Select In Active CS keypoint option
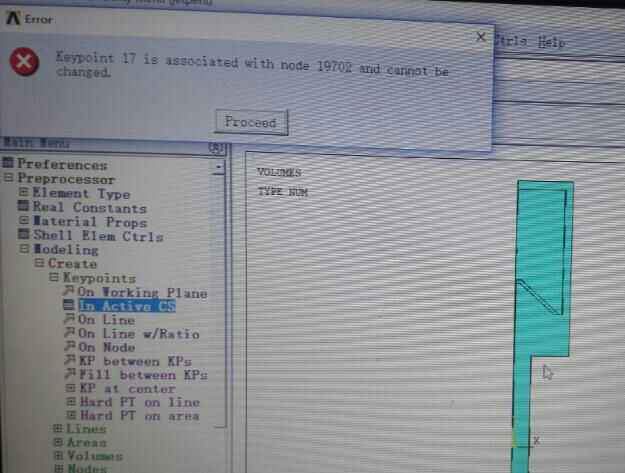The image size is (625, 473). (x=127, y=306)
